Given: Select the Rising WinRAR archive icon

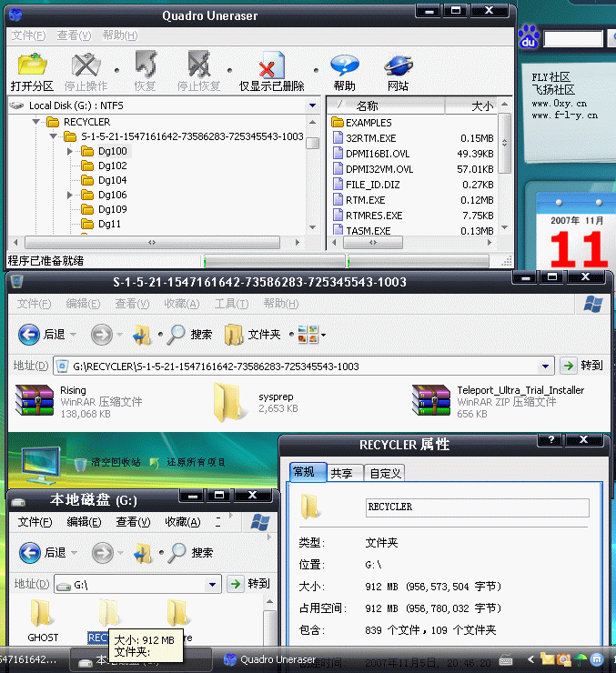Looking at the screenshot, I should (x=35, y=400).
